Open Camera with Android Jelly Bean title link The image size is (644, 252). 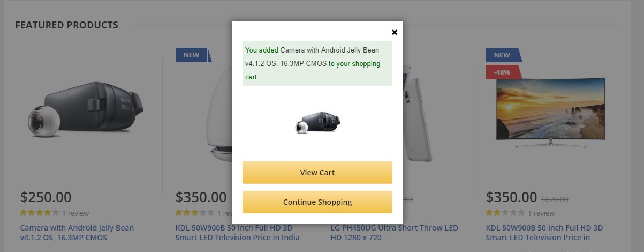pyautogui.click(x=77, y=233)
